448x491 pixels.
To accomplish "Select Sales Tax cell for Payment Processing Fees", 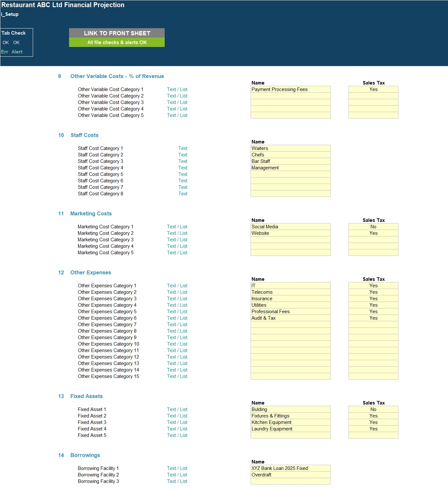I will (373, 89).
